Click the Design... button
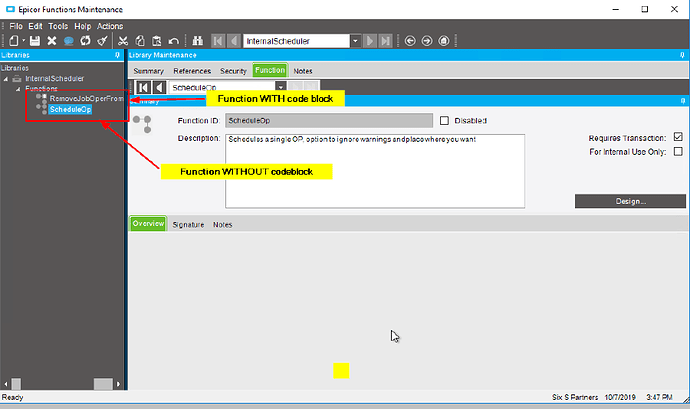 point(630,201)
